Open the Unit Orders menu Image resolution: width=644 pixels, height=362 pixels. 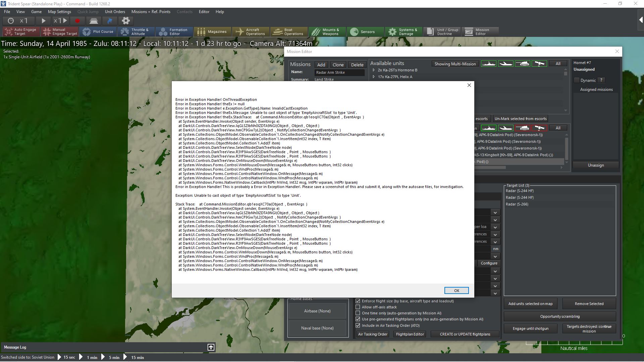click(x=115, y=12)
